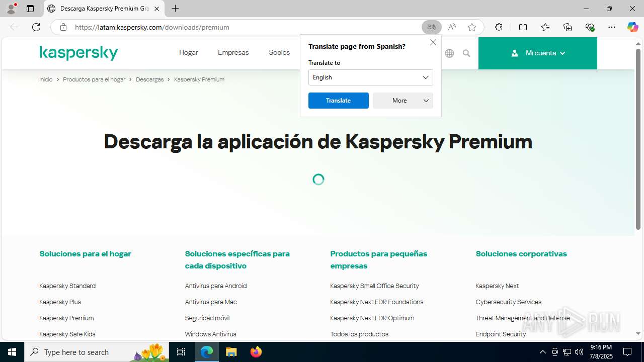Open Kaspersky Next EDR Foundations link
This screenshot has width=644, height=362.
377,302
